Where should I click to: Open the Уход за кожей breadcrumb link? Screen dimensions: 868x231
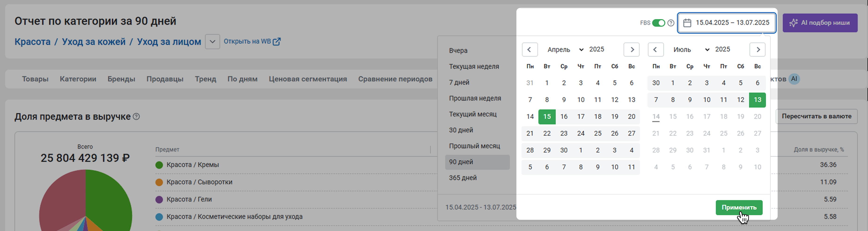[94, 42]
